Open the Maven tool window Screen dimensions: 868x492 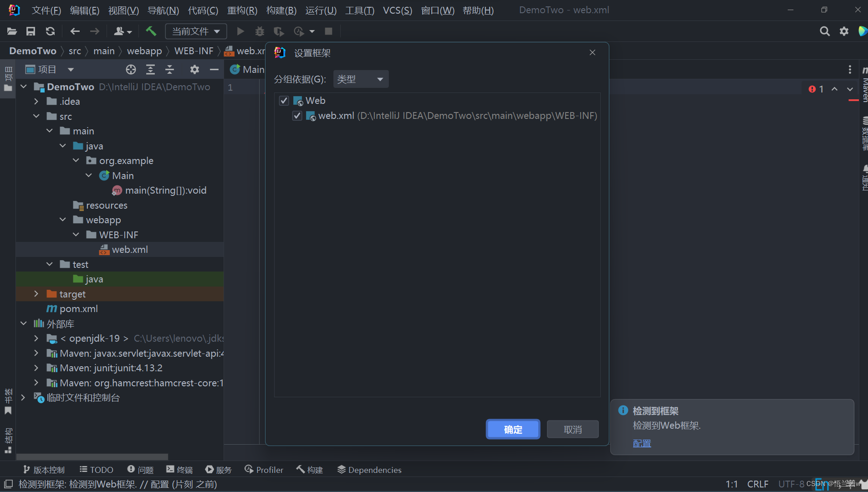[x=864, y=84]
